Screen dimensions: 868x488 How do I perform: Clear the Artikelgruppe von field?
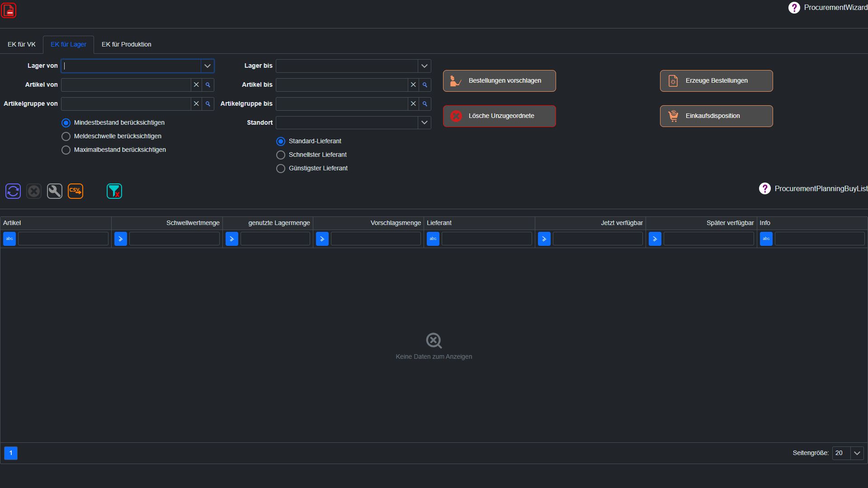pyautogui.click(x=196, y=104)
